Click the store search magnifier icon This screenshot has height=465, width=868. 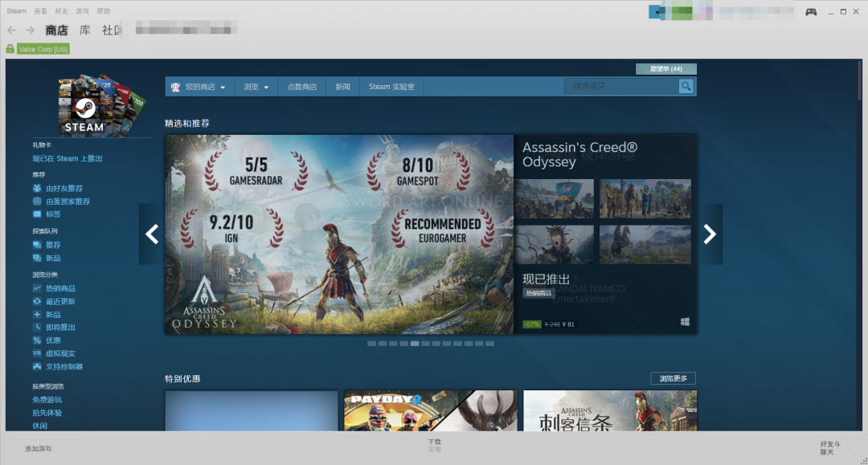click(686, 86)
